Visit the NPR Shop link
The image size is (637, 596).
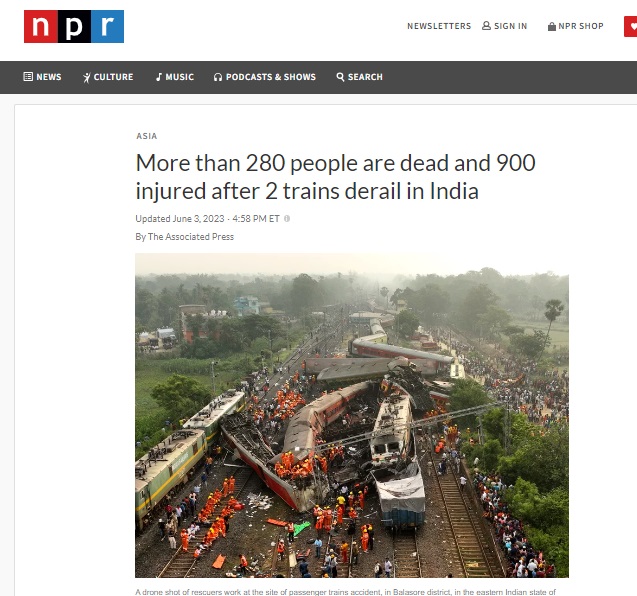[x=576, y=26]
